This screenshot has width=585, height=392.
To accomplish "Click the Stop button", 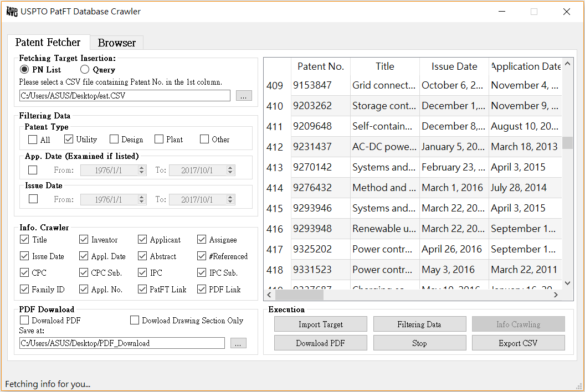I will (419, 343).
